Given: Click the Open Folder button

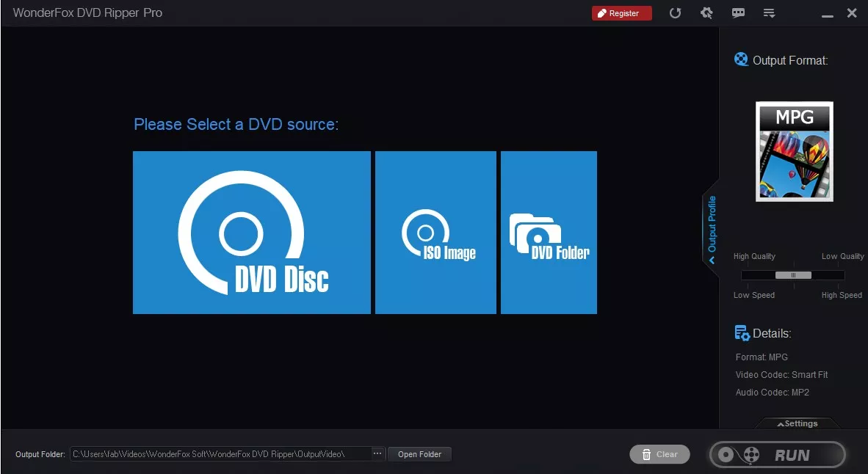Looking at the screenshot, I should click(x=419, y=453).
